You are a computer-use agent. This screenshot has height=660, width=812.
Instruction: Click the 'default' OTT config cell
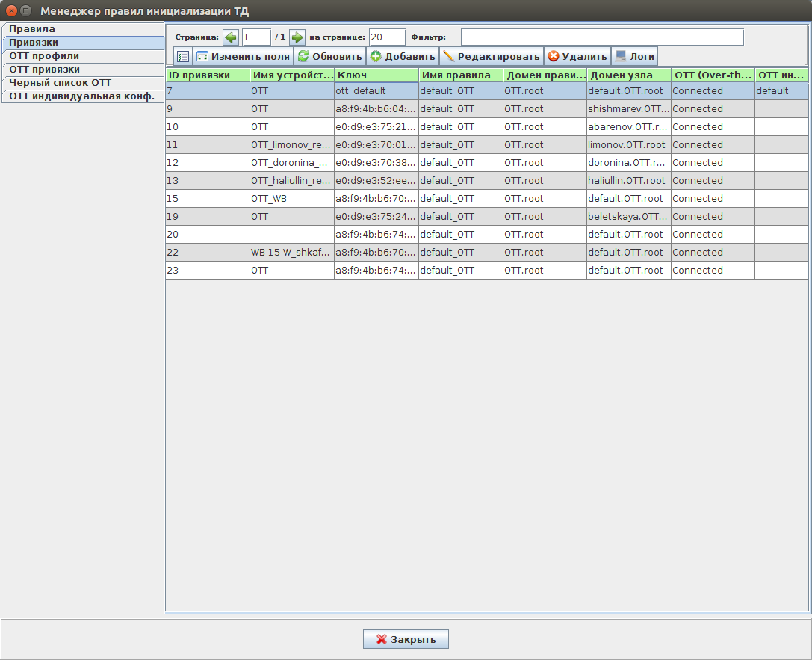point(781,90)
